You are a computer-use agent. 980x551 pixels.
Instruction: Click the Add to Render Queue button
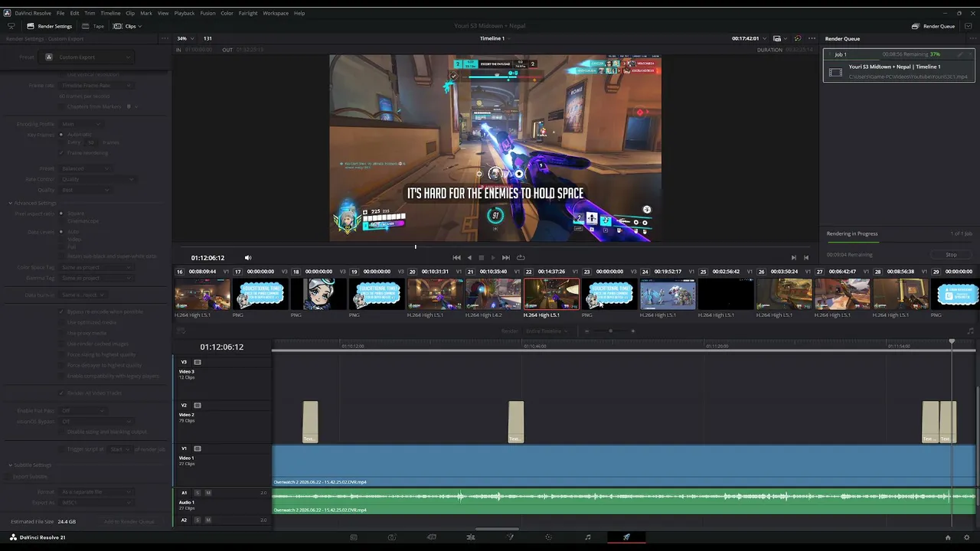129,522
